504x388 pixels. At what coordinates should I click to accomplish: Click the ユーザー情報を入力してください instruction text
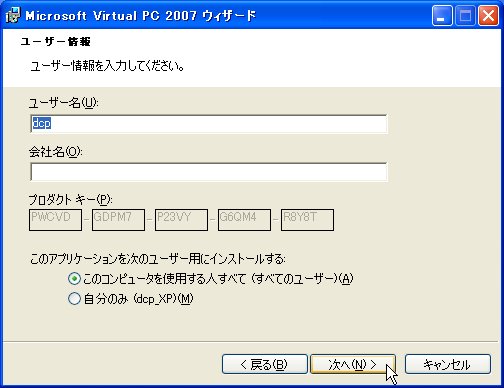point(107,66)
